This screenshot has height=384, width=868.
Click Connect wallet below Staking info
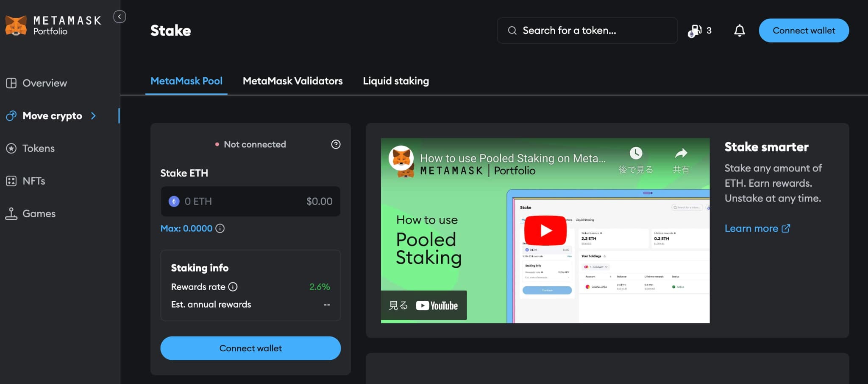point(250,348)
